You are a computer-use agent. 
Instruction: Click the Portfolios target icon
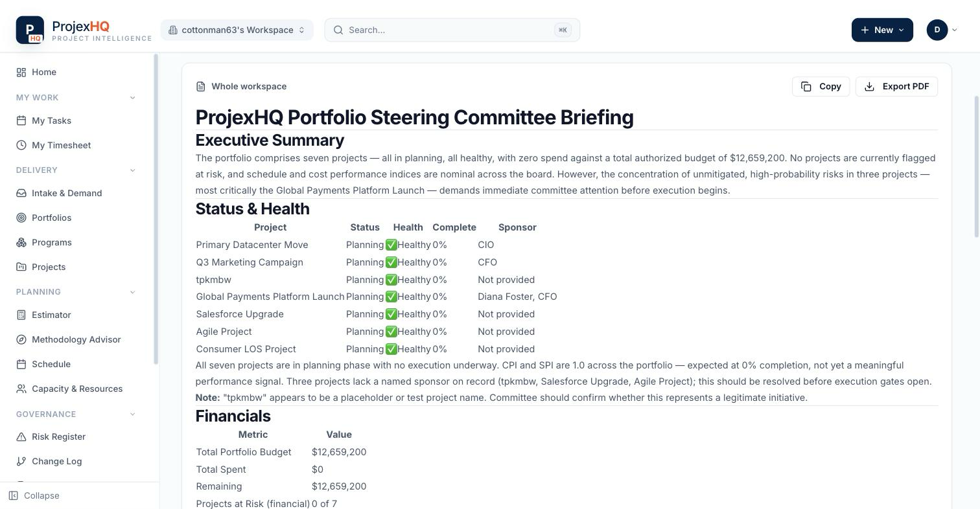pyautogui.click(x=21, y=218)
